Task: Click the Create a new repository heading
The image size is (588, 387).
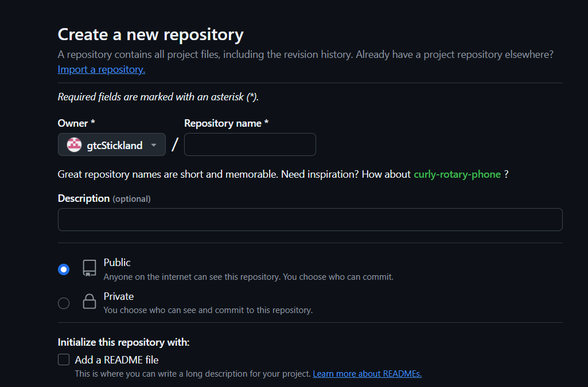Action: [151, 34]
